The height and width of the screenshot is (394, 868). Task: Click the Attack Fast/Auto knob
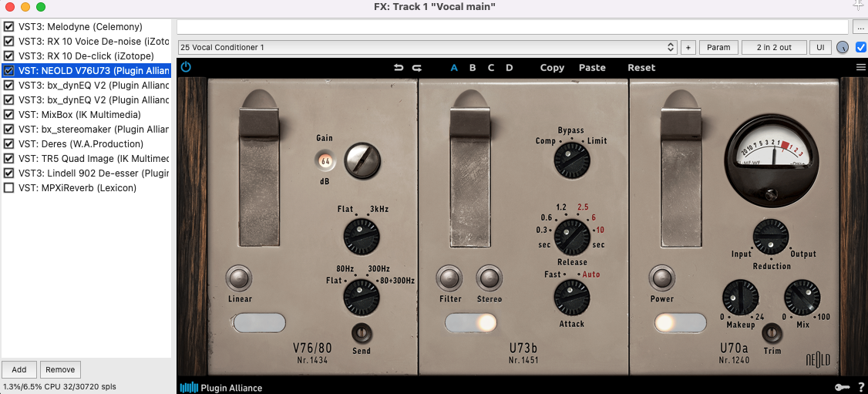(x=572, y=298)
